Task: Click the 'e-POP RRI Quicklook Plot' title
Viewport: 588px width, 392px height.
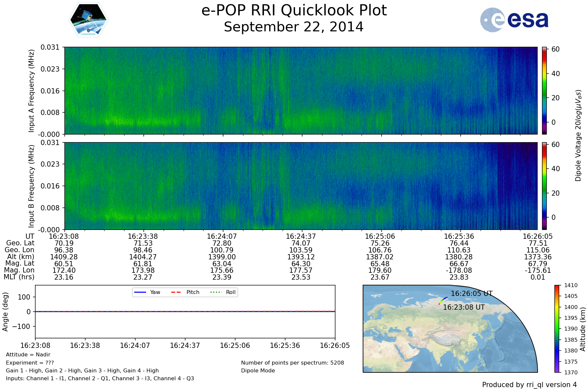Action: pos(294,10)
